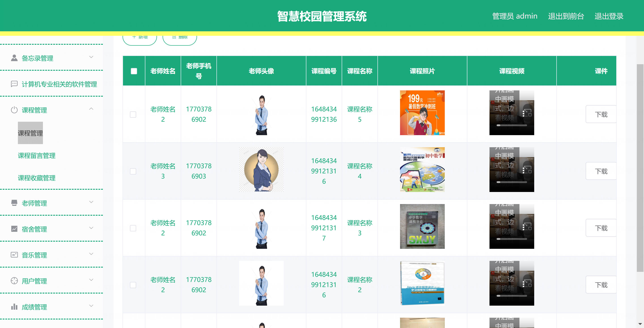
Task: Check the row for 课程名称4
Action: coord(133,171)
